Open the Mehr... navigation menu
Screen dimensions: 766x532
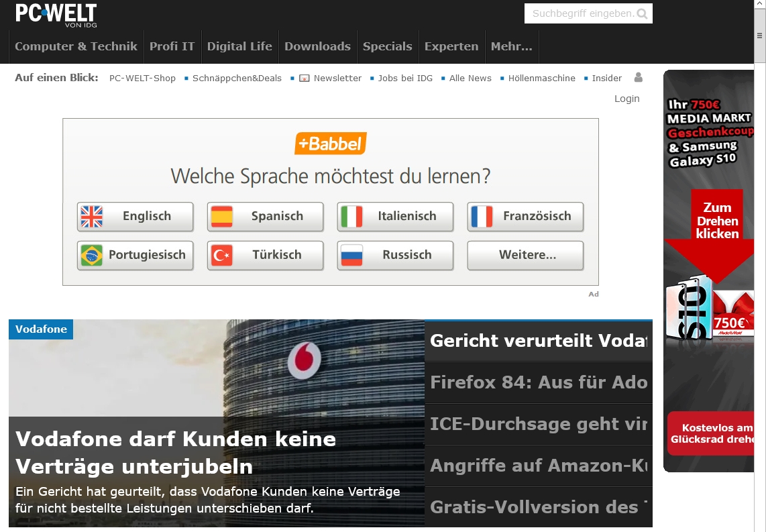point(511,46)
